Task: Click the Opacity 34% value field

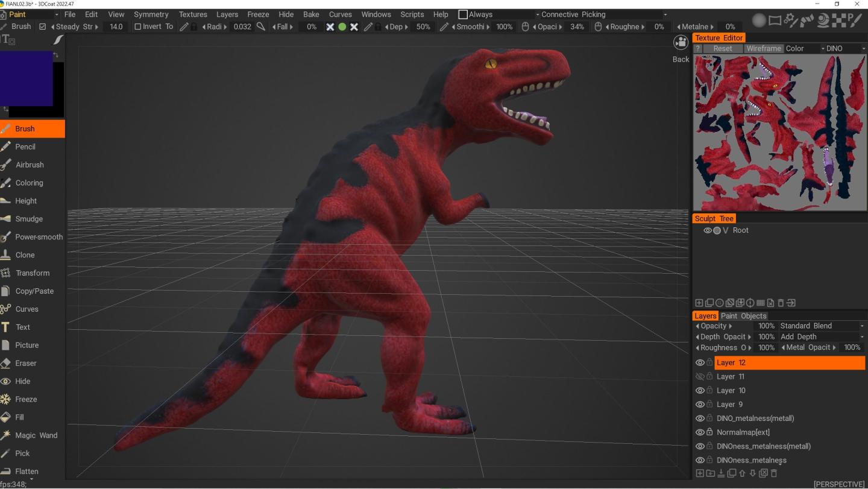Action: click(x=577, y=27)
